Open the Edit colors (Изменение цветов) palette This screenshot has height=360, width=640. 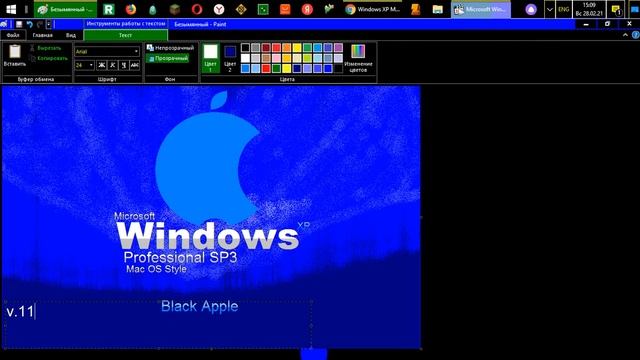pyautogui.click(x=358, y=58)
